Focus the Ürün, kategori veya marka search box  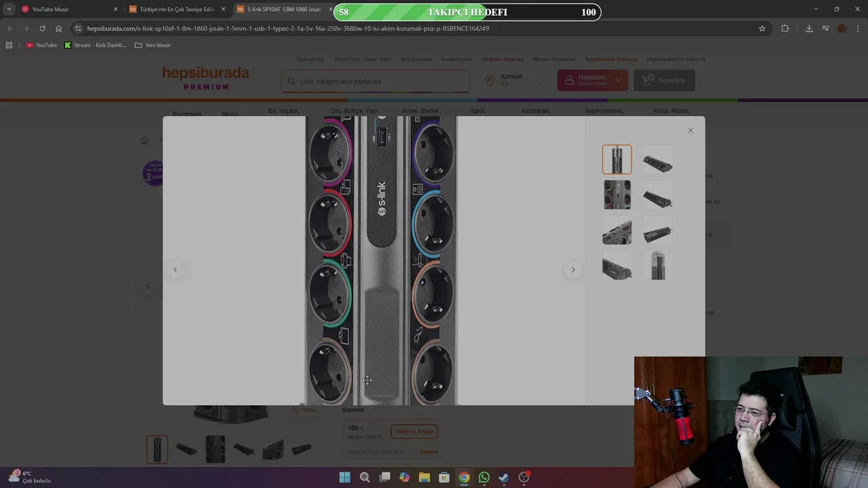point(376,81)
